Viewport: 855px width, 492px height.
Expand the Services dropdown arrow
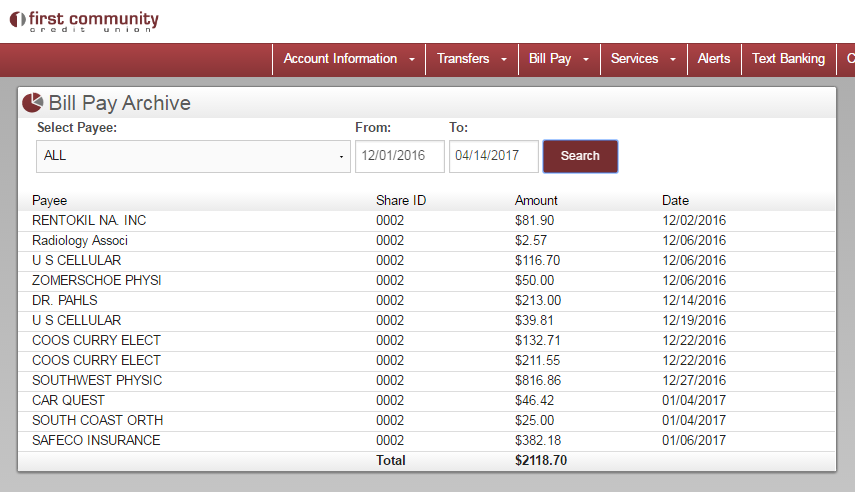point(673,59)
